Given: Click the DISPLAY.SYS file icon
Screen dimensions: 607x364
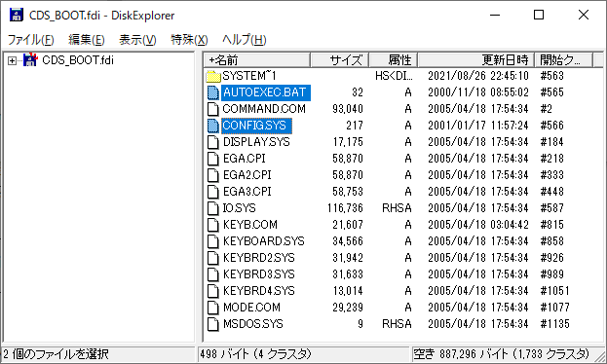Looking at the screenshot, I should pos(213,142).
